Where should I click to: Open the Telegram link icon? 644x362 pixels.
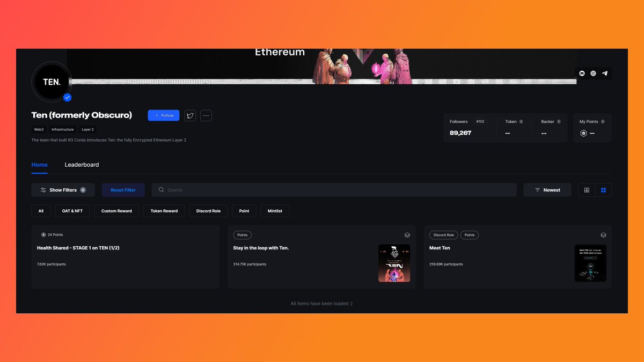click(x=605, y=73)
